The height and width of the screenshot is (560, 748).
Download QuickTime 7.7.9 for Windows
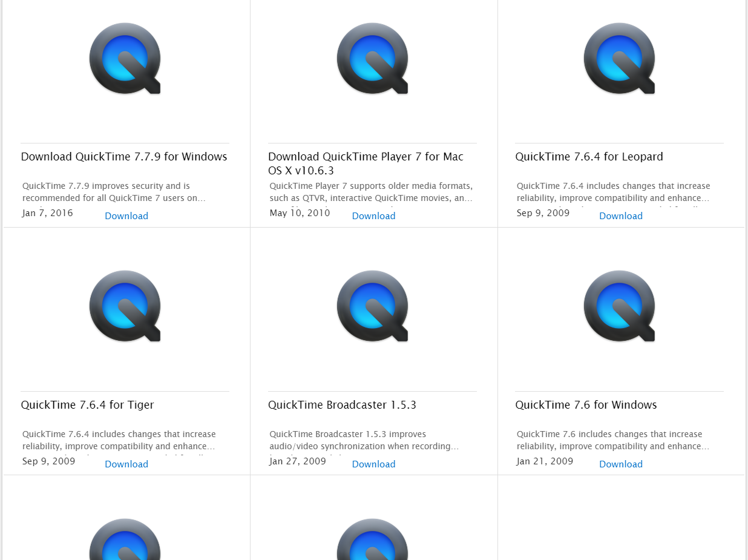tap(126, 216)
